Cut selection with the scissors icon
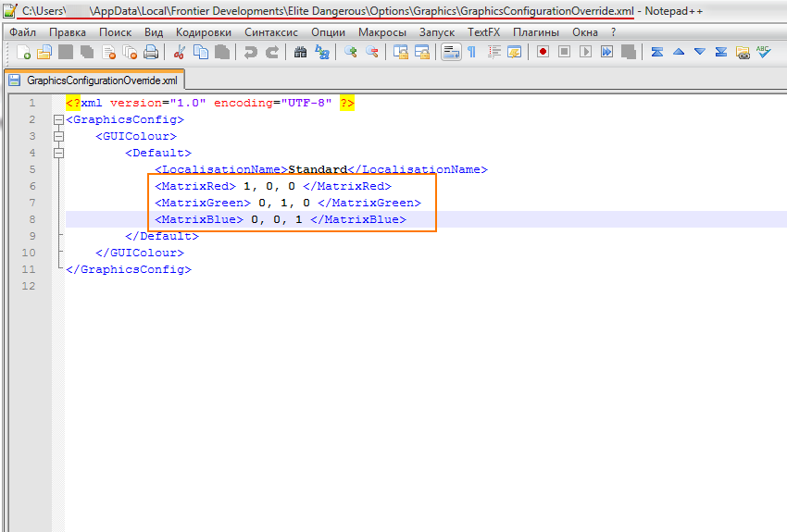This screenshot has width=787, height=532. click(x=180, y=52)
